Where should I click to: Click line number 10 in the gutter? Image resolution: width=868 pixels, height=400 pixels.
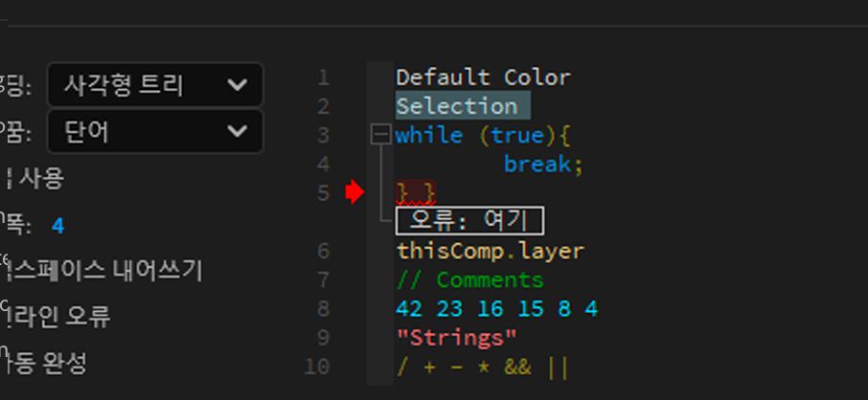tap(317, 367)
